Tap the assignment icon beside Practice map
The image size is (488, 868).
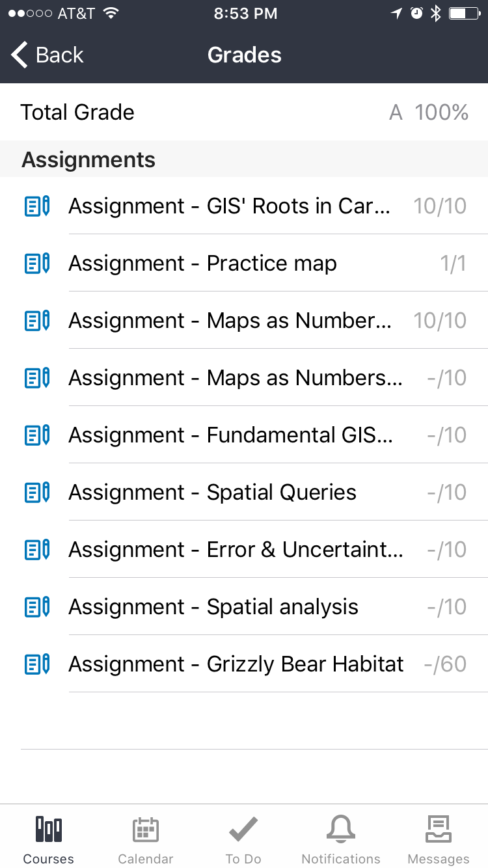(37, 264)
